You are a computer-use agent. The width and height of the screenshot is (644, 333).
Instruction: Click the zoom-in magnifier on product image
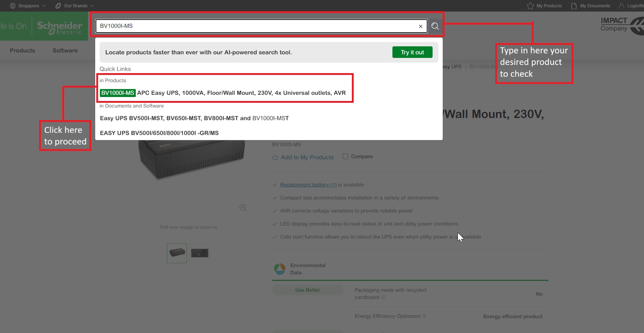(243, 208)
